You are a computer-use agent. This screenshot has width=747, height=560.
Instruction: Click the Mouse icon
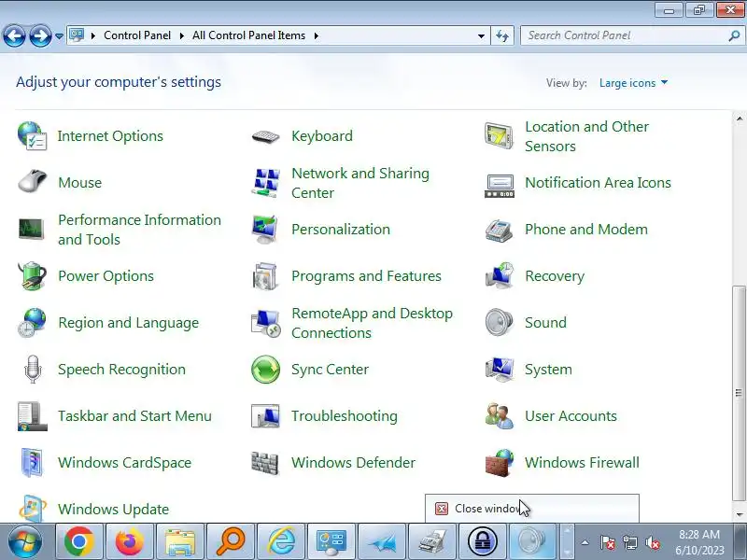(32, 182)
